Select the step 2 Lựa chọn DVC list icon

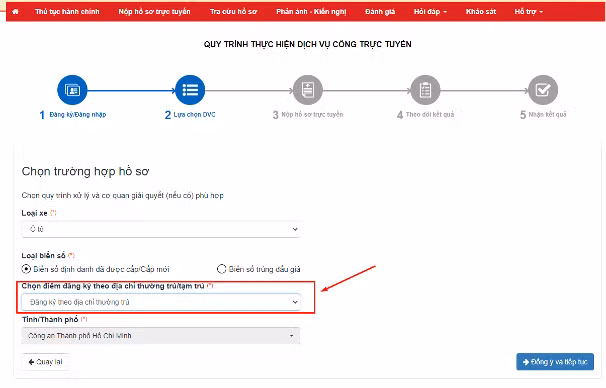(190, 90)
